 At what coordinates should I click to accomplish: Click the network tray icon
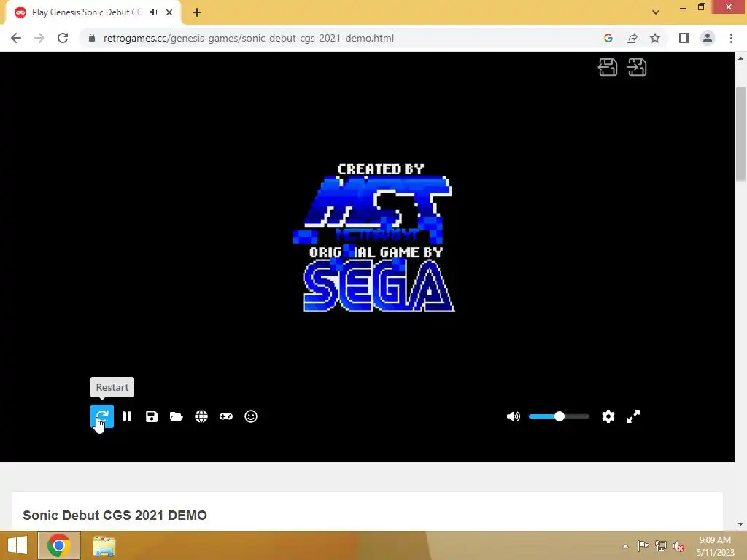point(661,545)
